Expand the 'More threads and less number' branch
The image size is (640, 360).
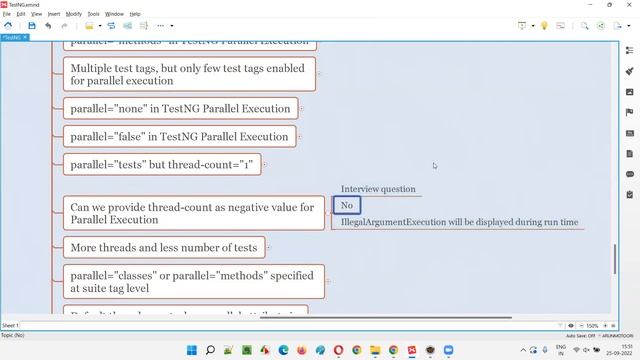[269, 247]
